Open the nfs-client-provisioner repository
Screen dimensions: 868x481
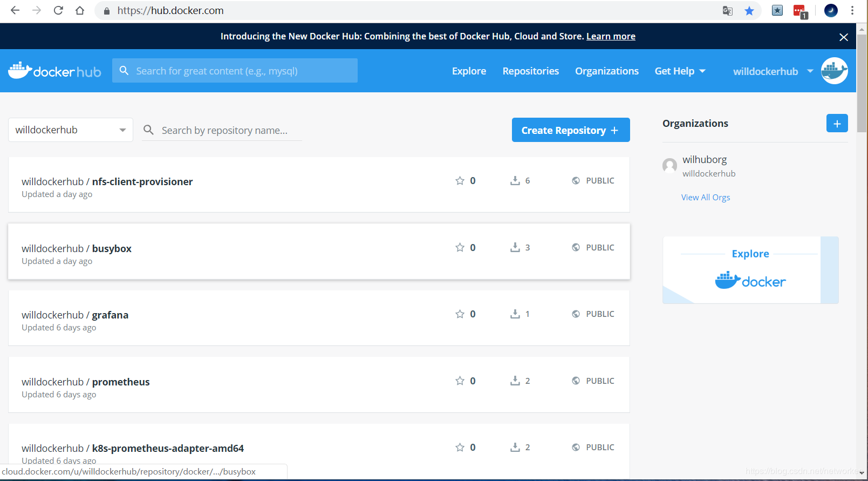[142, 182]
